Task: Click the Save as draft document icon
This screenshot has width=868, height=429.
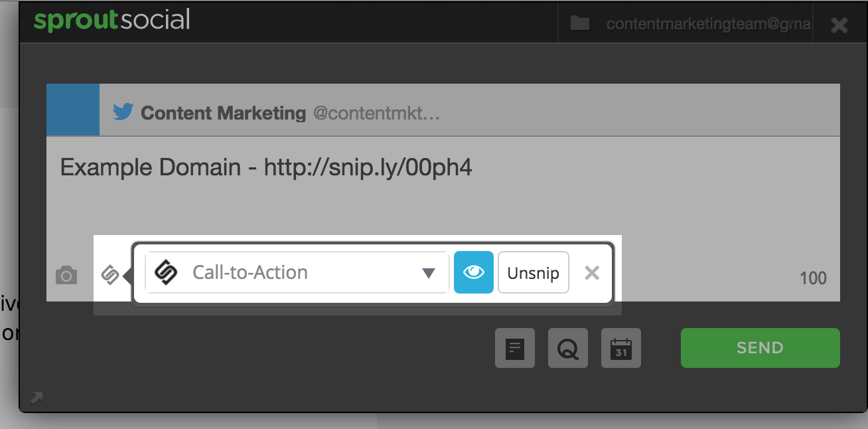Action: coord(515,348)
